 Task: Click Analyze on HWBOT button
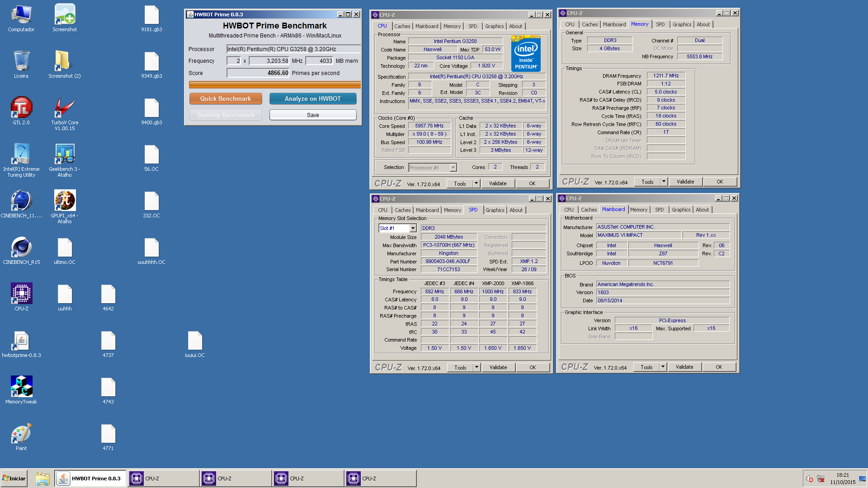[x=313, y=99]
